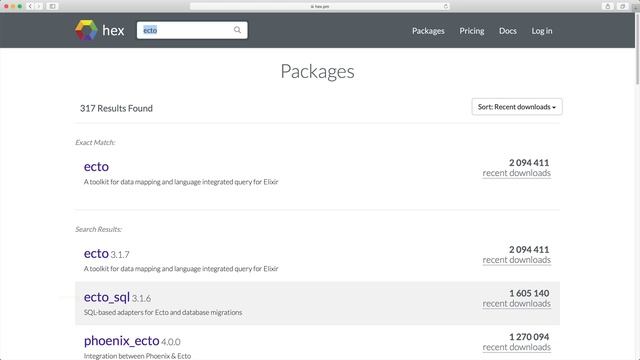The width and height of the screenshot is (640, 360).
Task: Open ecto 3.1.7 in search results
Action: (96, 253)
